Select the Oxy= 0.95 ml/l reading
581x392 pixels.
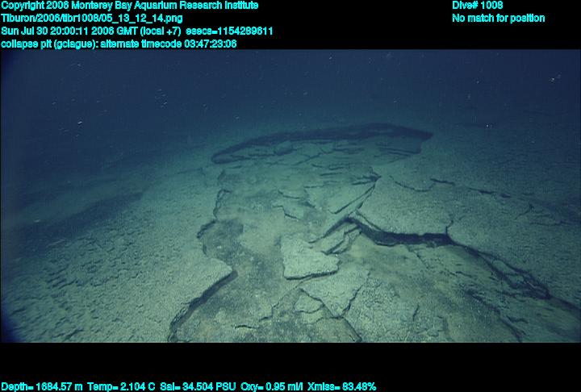click(272, 387)
